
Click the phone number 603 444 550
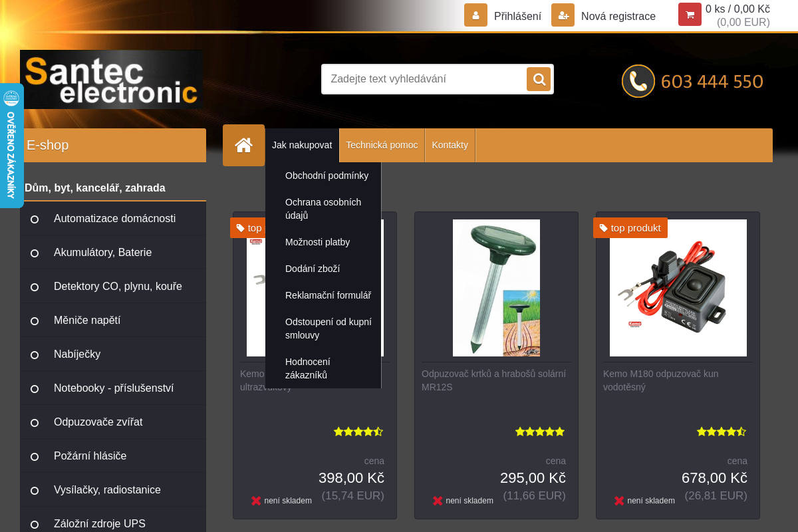click(712, 82)
